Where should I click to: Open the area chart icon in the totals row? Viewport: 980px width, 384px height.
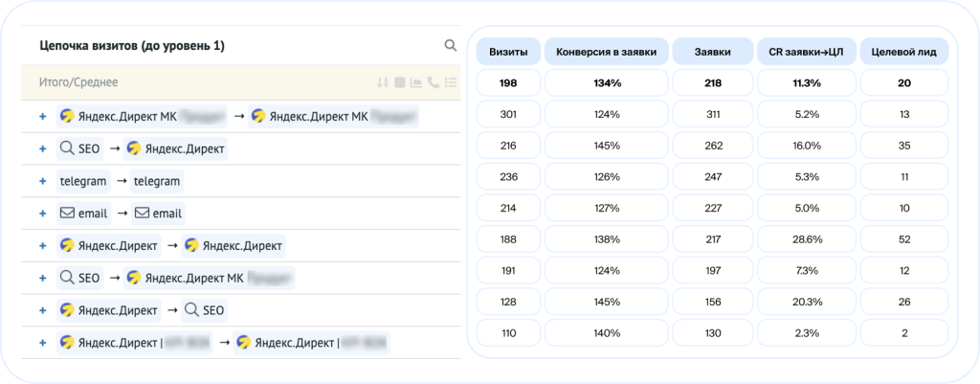click(x=416, y=82)
